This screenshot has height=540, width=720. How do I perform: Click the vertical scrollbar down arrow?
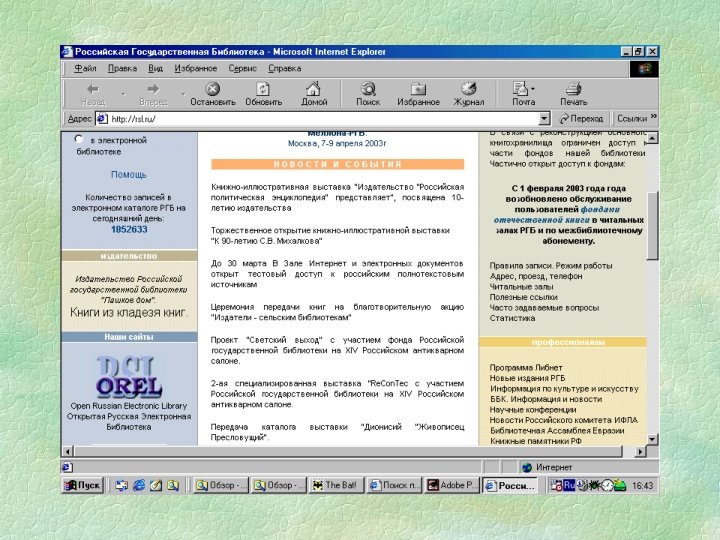652,439
